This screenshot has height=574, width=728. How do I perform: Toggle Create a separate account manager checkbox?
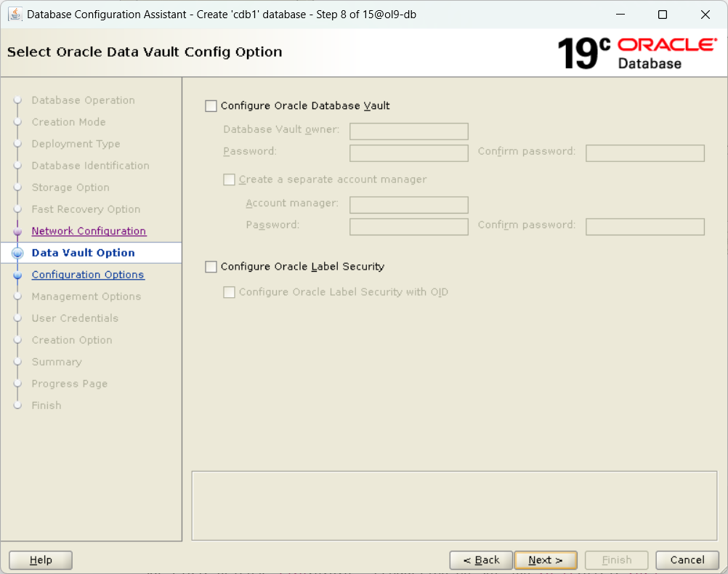tap(229, 179)
